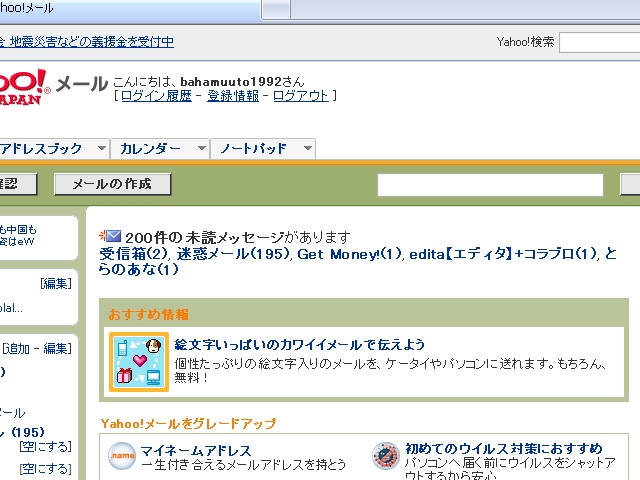Click 追加 in the sidebar folder section
640x480 pixels.
point(17,349)
